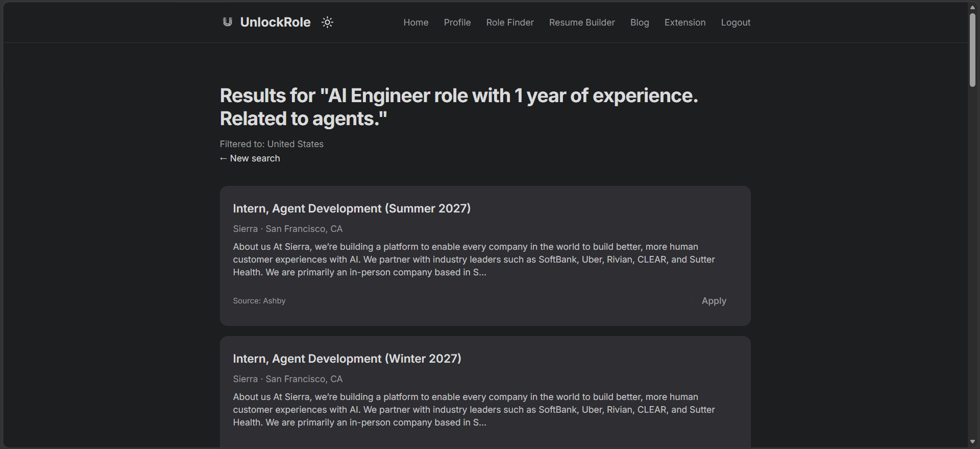Open the Resume Builder page
The height and width of the screenshot is (449, 980).
[582, 22]
